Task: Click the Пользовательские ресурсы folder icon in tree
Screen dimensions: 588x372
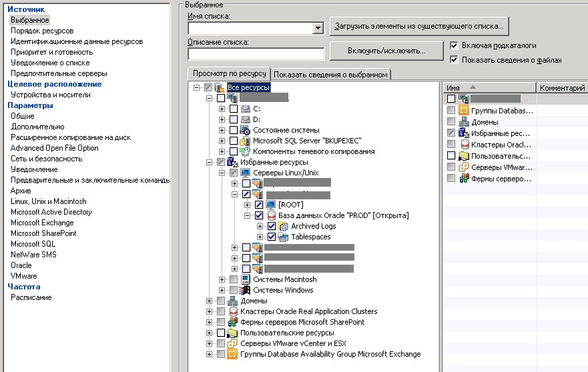Action: coord(232,333)
